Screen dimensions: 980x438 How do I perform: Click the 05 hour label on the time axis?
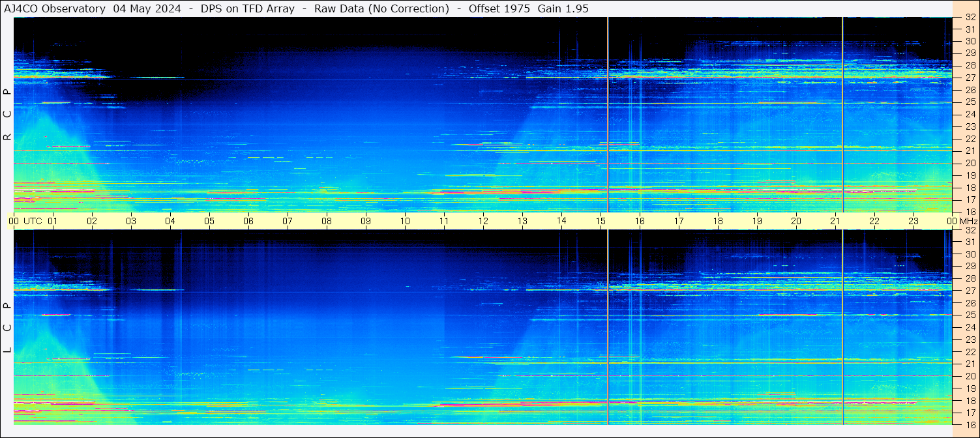[x=209, y=221]
